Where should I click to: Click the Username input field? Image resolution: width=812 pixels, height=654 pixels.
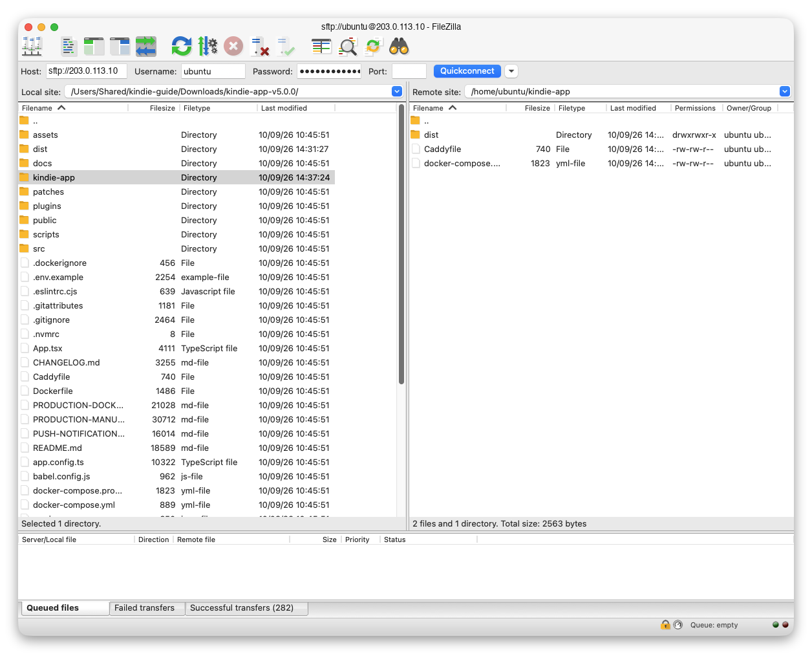(213, 71)
